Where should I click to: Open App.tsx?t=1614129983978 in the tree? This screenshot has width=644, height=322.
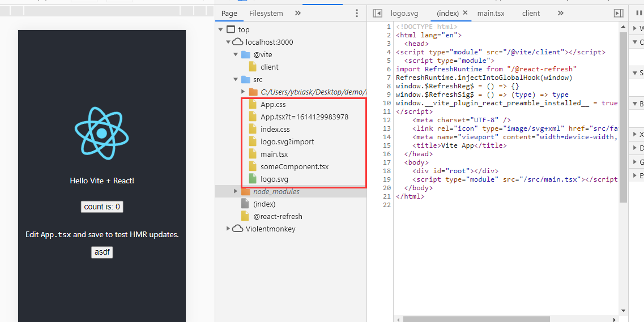tap(304, 117)
